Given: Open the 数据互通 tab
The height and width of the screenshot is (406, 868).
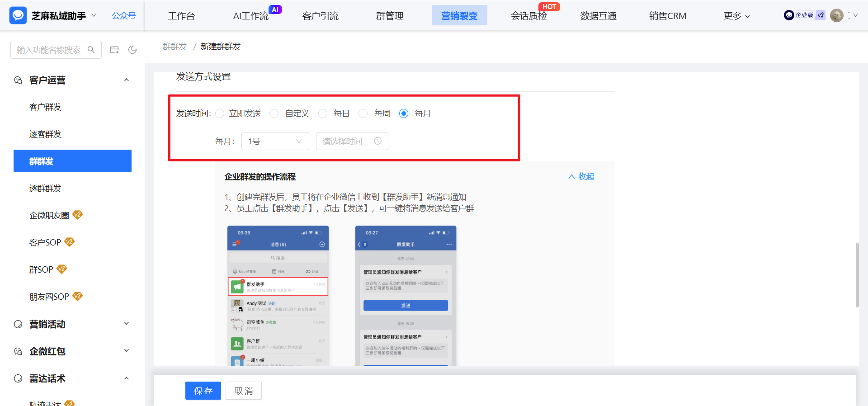Looking at the screenshot, I should point(599,16).
